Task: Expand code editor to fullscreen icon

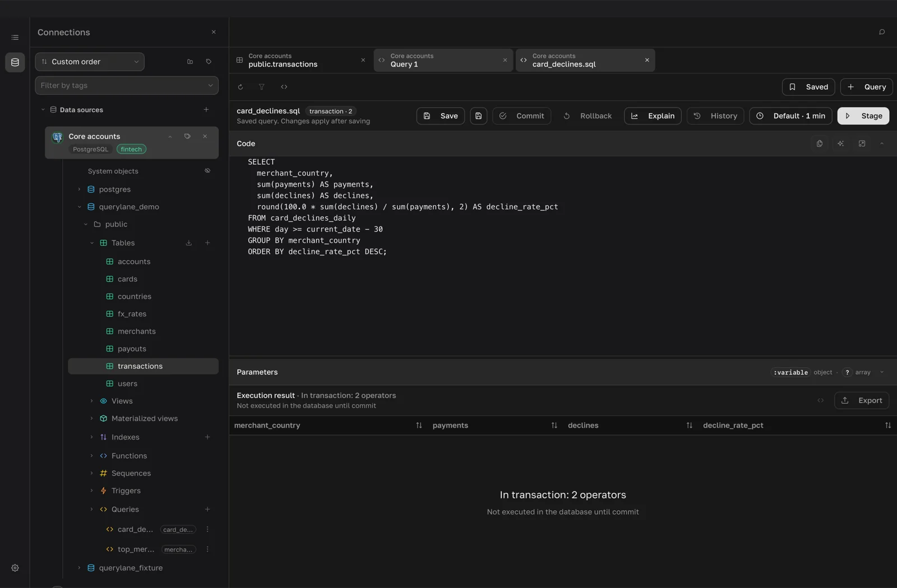Action: click(x=862, y=144)
